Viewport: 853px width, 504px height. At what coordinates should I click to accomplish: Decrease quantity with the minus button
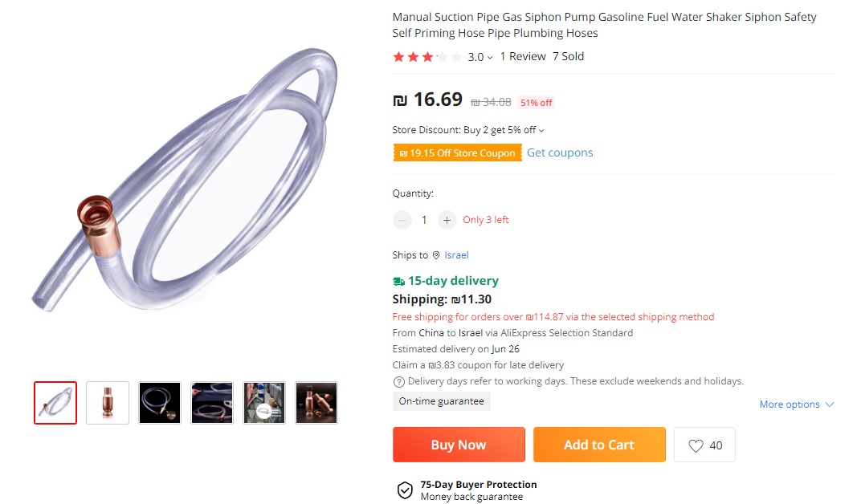click(x=402, y=220)
